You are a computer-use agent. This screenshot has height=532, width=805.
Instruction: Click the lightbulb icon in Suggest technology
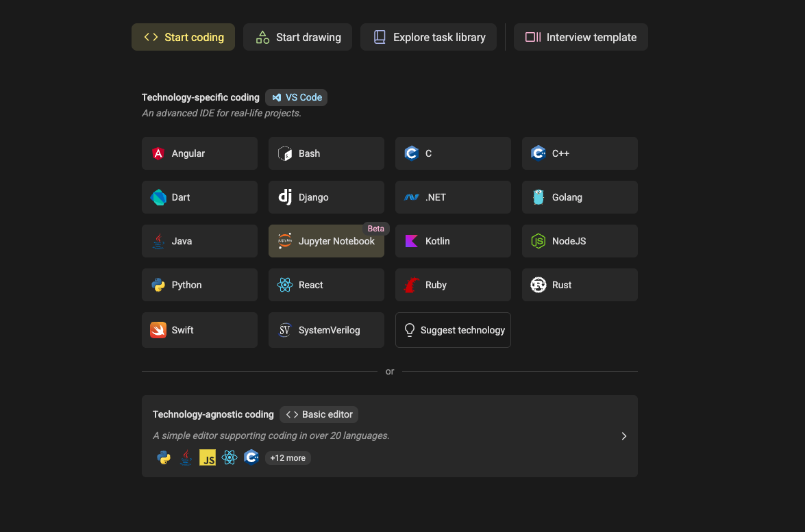coord(409,330)
